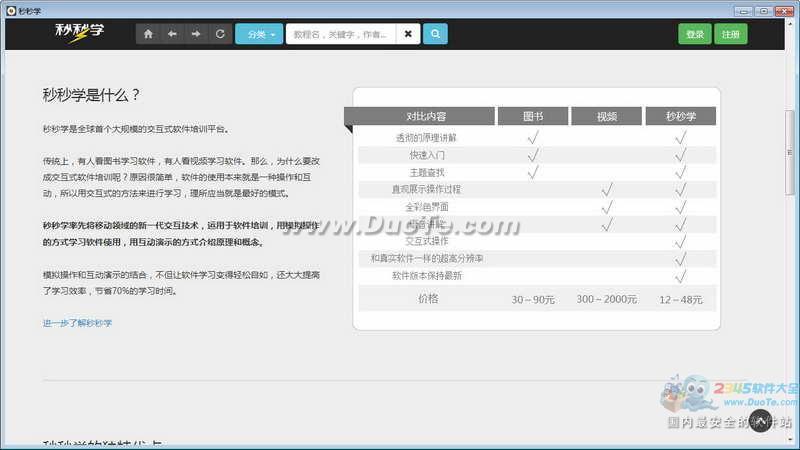Click the 300～2000元 price cell
This screenshot has height=450, width=800.
pyautogui.click(x=607, y=299)
